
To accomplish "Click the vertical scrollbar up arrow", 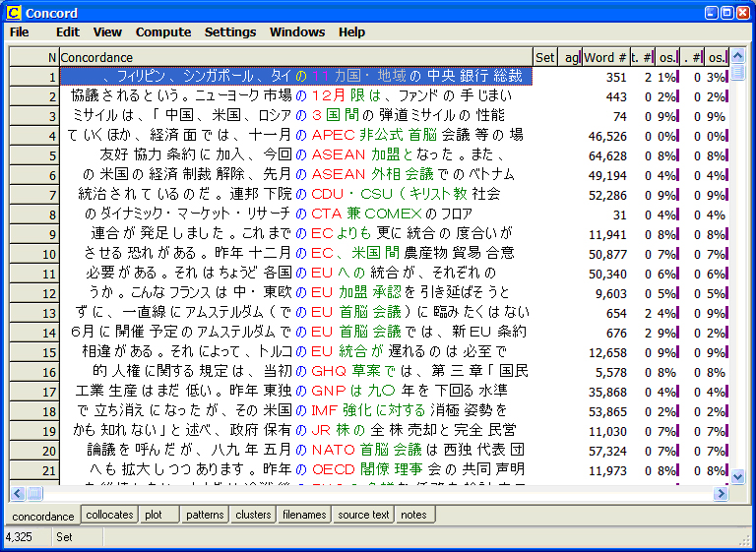I will click(738, 57).
